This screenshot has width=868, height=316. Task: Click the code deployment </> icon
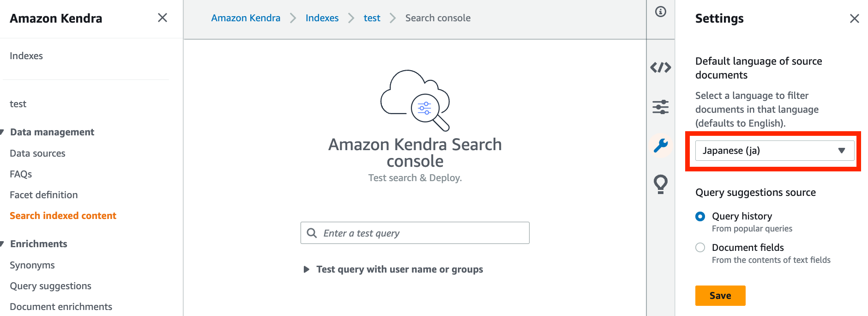pos(660,67)
